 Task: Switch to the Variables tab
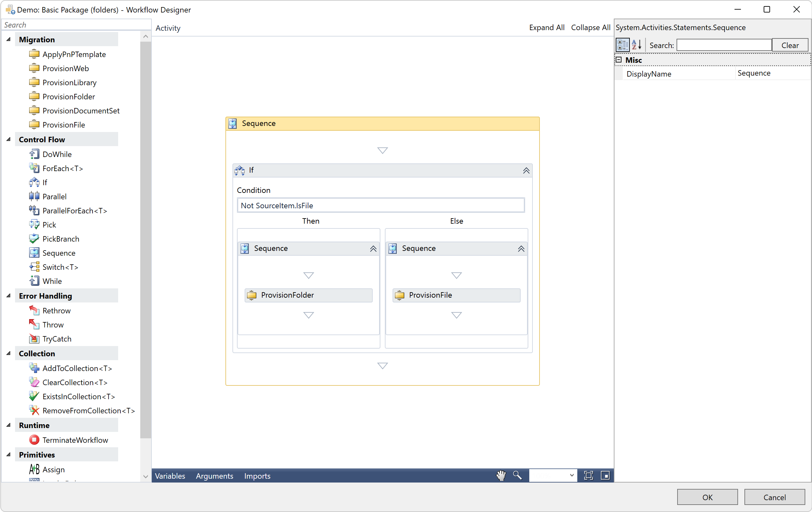click(x=170, y=476)
